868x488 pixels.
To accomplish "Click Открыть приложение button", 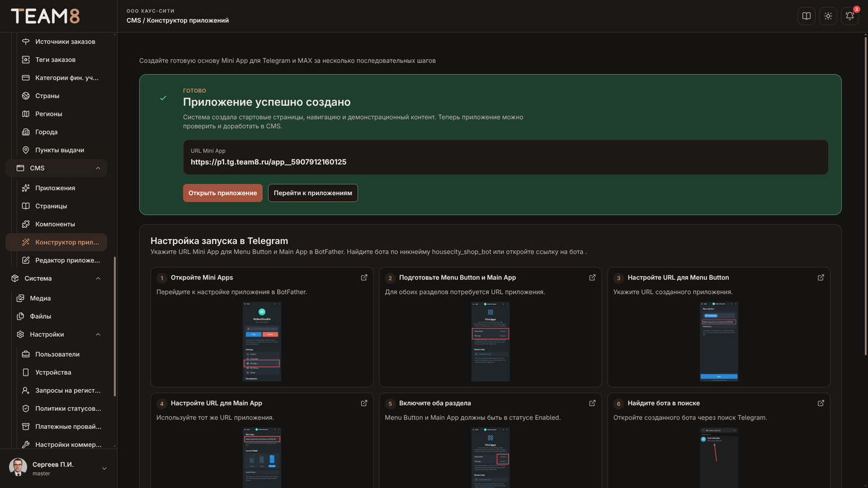I will (x=223, y=193).
